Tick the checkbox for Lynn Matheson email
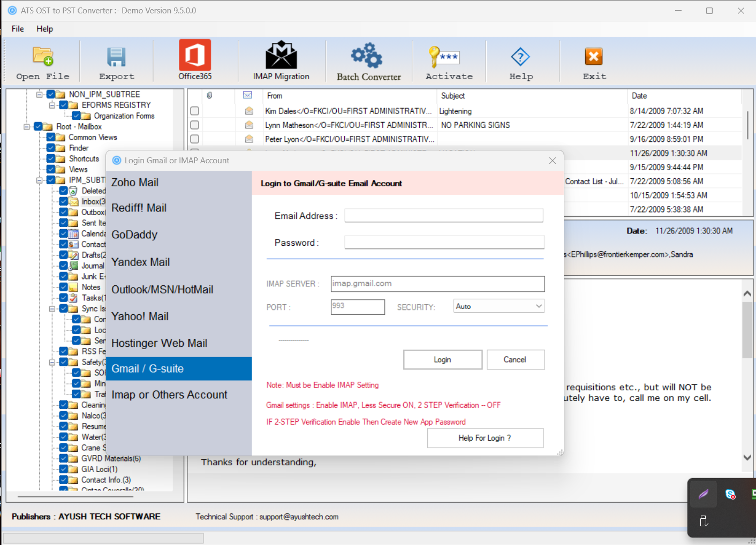756x545 pixels. click(x=195, y=125)
